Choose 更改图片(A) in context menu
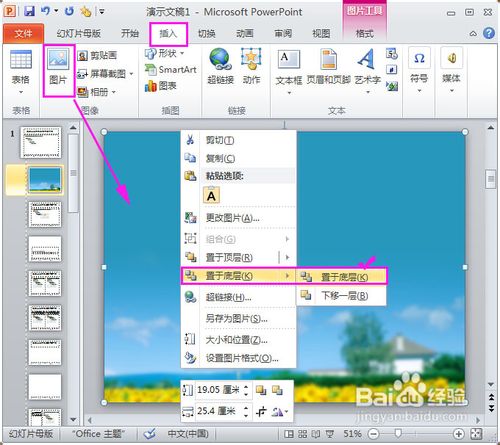The image size is (500, 445). point(238,218)
